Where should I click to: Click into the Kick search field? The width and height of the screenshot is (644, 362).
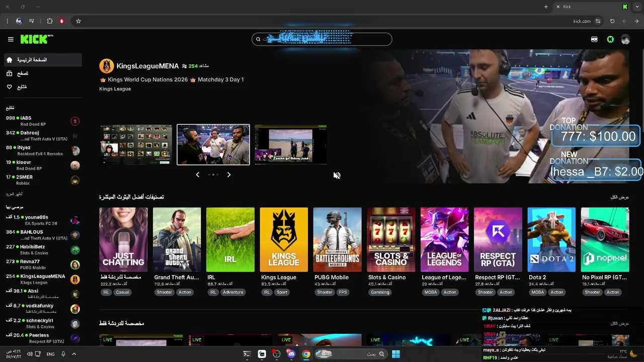pyautogui.click(x=322, y=39)
